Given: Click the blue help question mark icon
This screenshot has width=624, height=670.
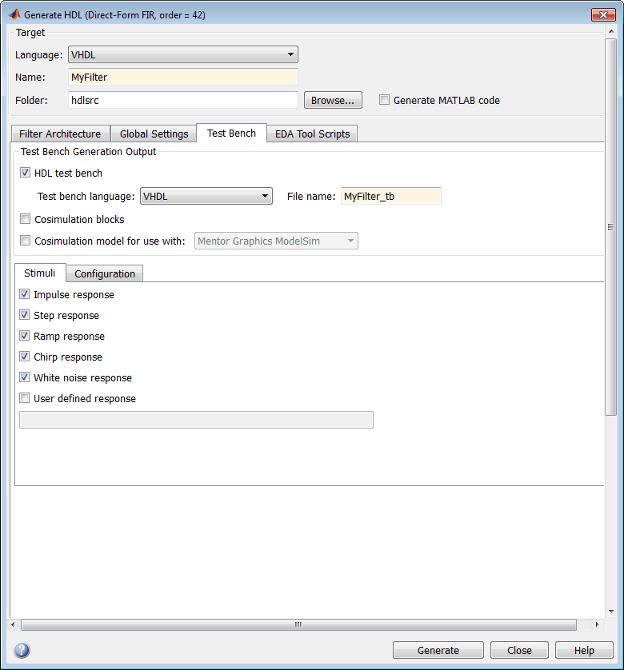Looking at the screenshot, I should [22, 650].
